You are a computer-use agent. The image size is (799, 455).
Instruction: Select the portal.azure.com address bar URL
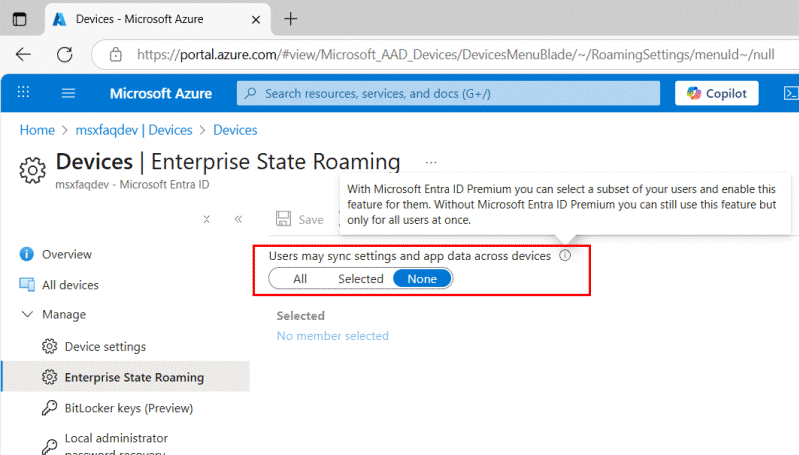456,54
